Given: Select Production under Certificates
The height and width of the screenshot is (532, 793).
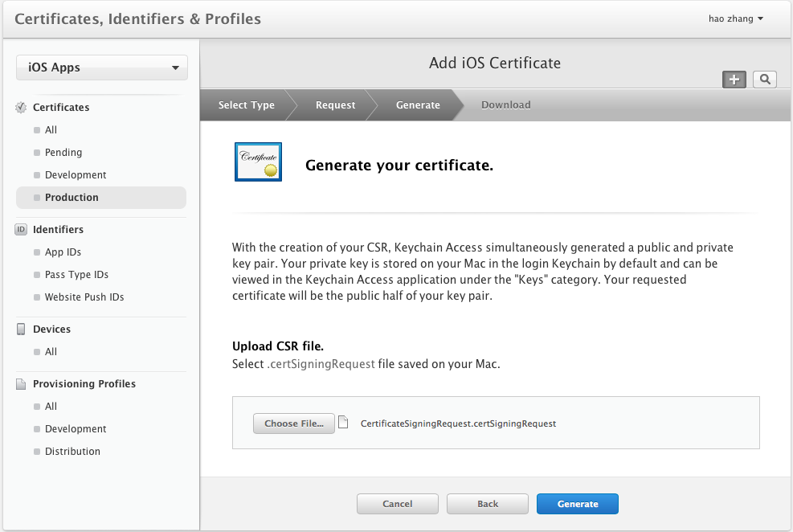Looking at the screenshot, I should point(72,198).
